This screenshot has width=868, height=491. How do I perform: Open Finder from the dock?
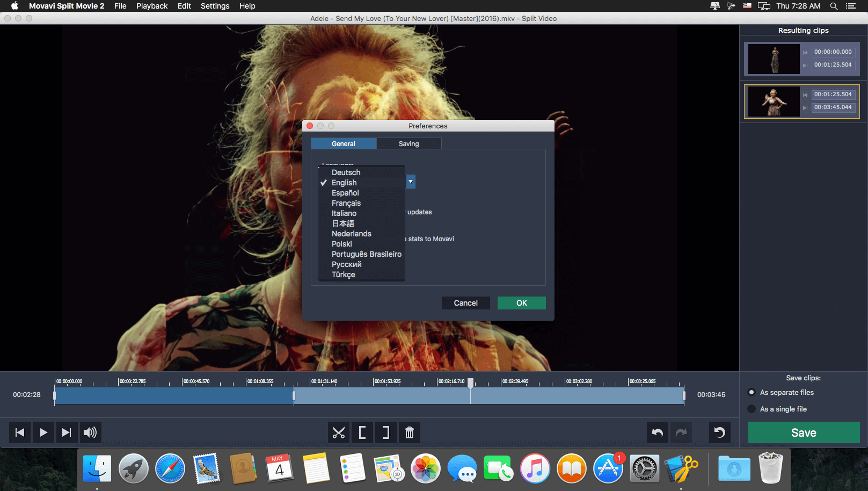point(97,468)
